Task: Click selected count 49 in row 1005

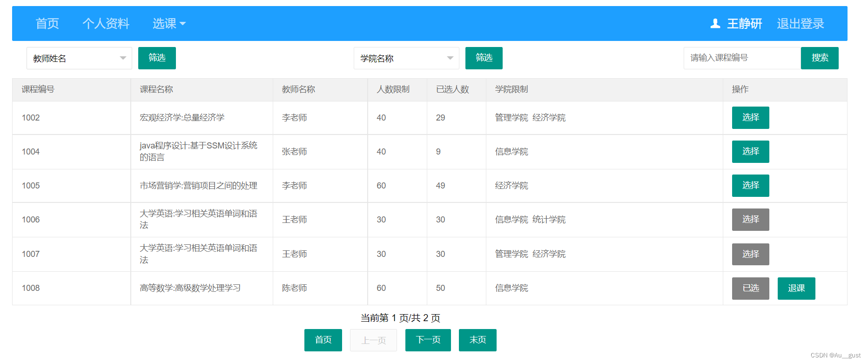Action: pyautogui.click(x=440, y=186)
